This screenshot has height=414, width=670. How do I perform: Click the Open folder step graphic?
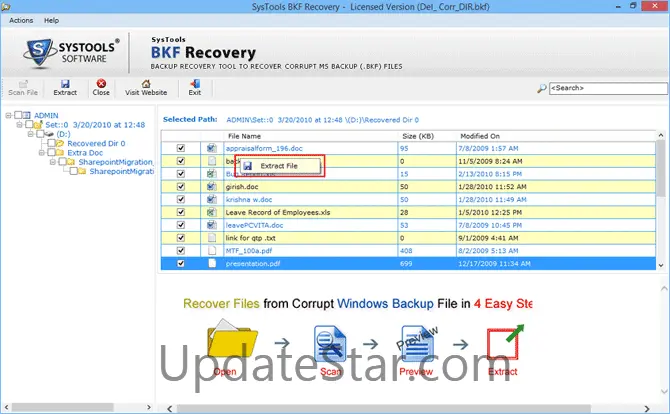(232, 338)
